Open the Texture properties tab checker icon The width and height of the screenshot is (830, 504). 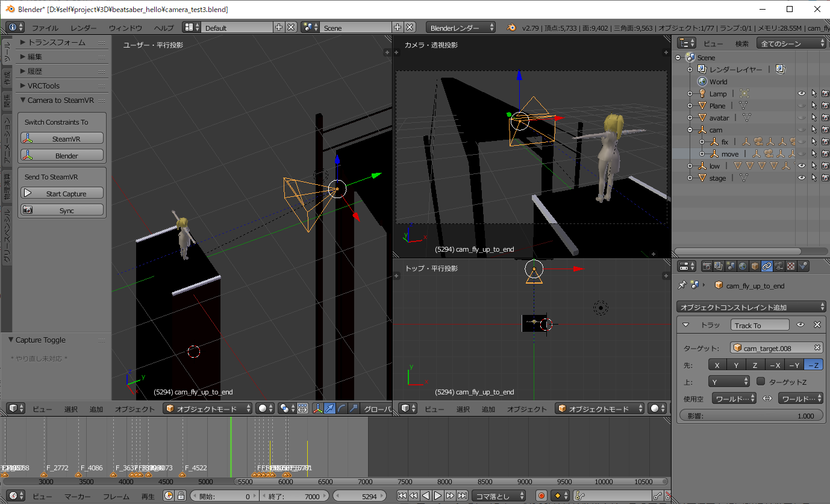pyautogui.click(x=791, y=266)
